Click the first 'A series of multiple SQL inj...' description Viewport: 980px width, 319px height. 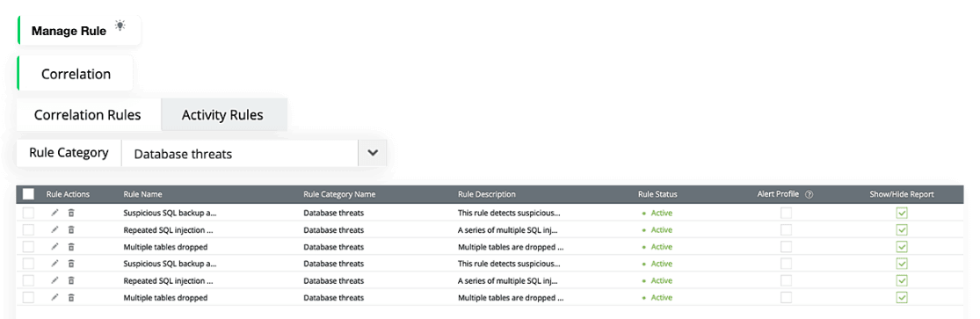(x=507, y=230)
